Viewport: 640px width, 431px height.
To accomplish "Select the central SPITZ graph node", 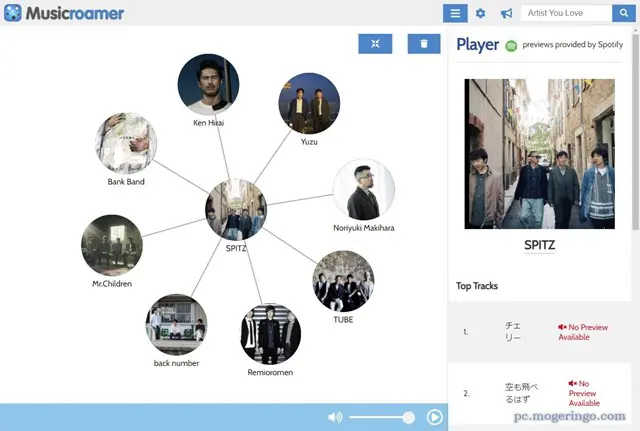I will click(x=236, y=209).
